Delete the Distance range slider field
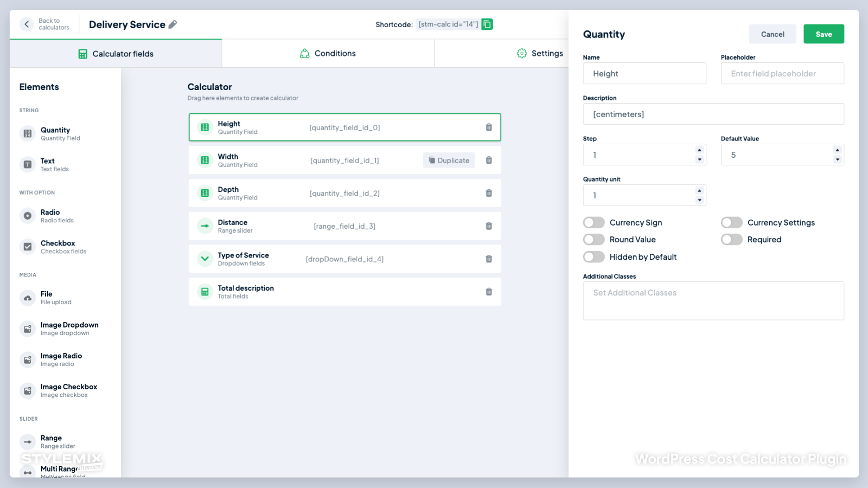 click(489, 226)
